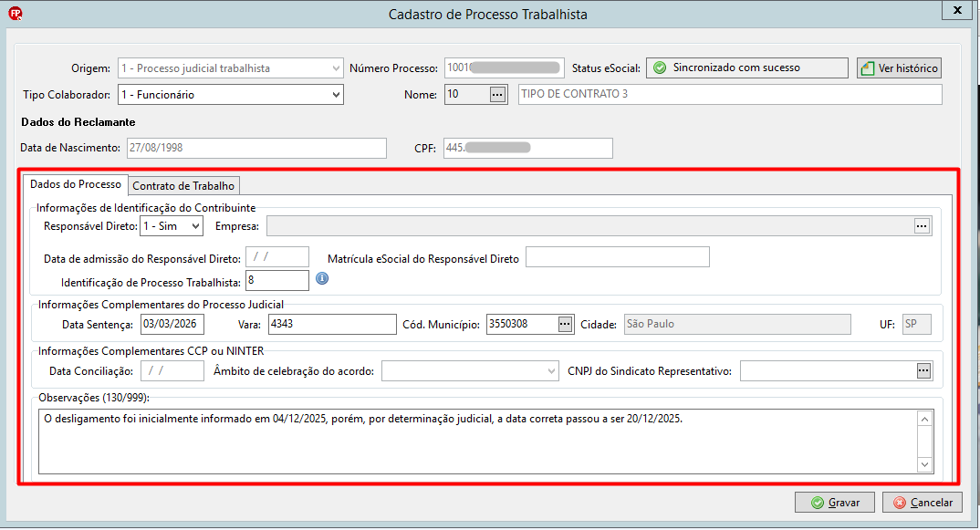Viewport: 980px width, 530px height.
Task: Click the Data de Nascimento field
Action: click(257, 148)
